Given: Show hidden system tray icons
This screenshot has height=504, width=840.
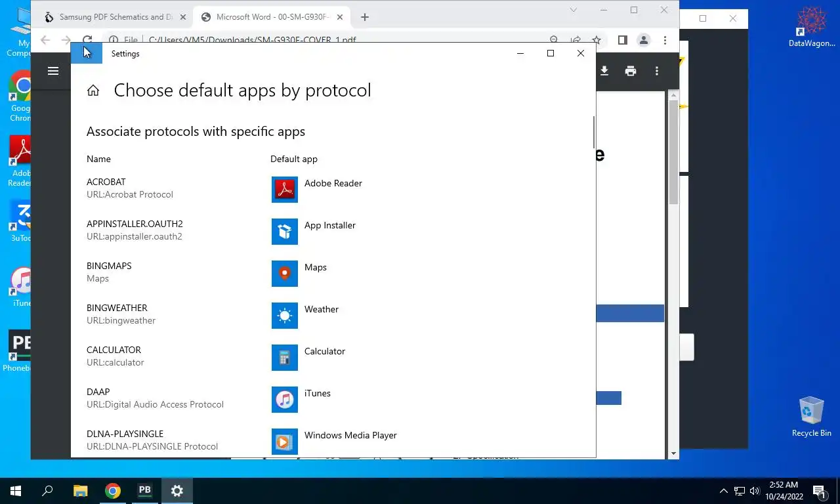Looking at the screenshot, I should 724,490.
